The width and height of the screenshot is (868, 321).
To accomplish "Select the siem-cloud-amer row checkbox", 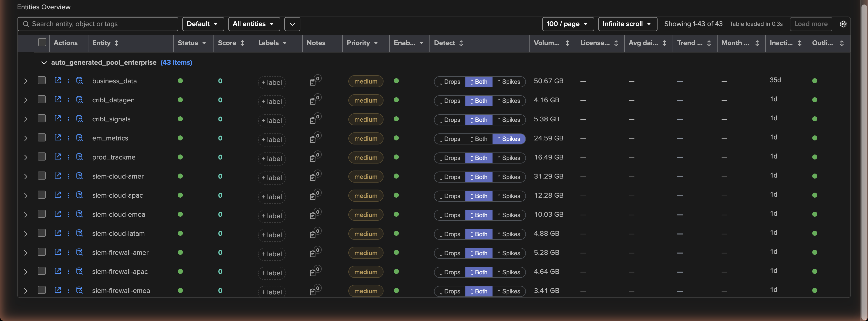I will tap(42, 176).
